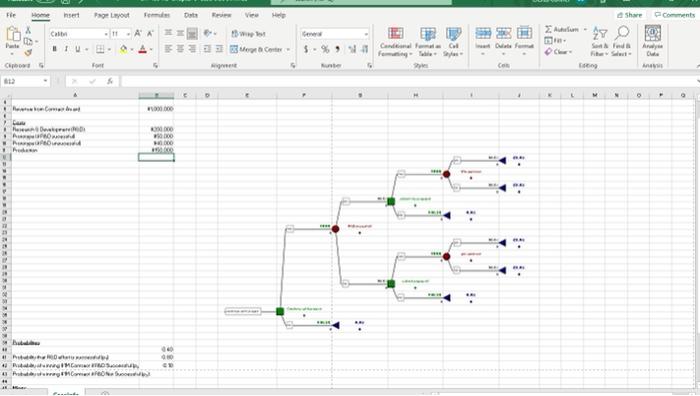Apply Percent Style icon

click(x=325, y=49)
